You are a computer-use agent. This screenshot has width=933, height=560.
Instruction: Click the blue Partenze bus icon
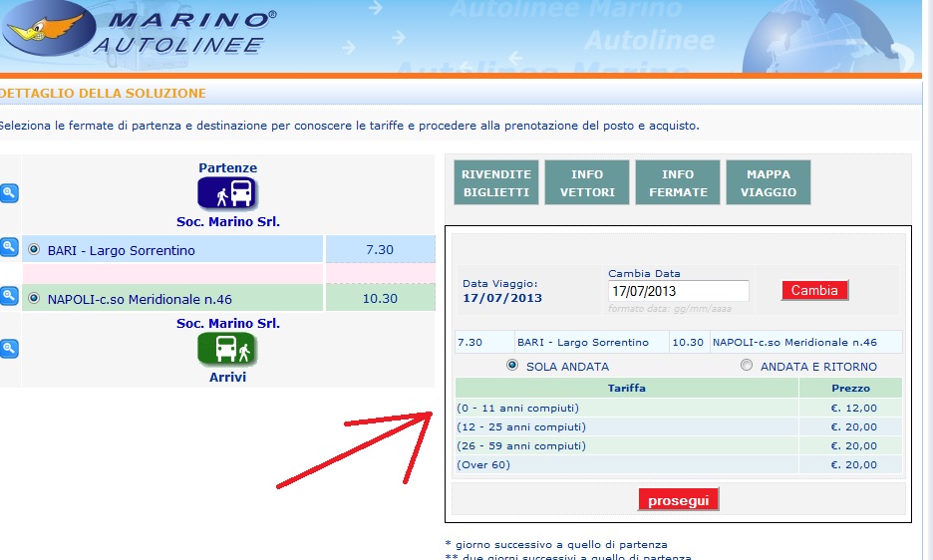(226, 193)
